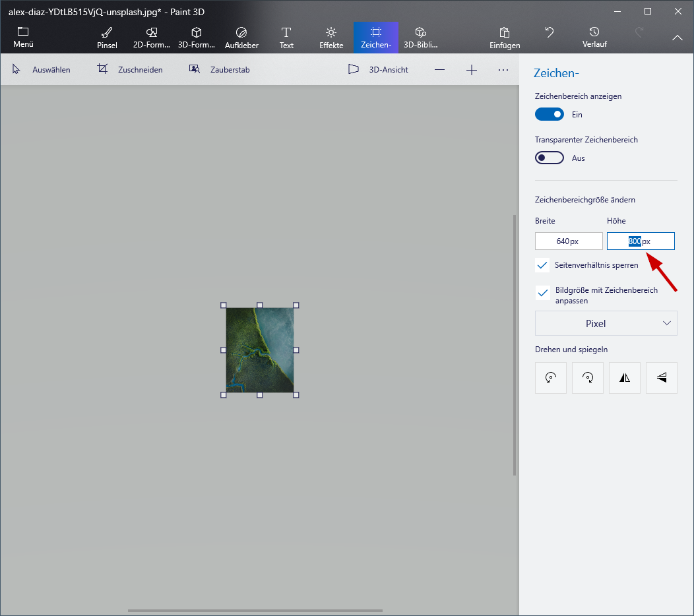Select the Effekte tool
The image size is (694, 616).
click(331, 38)
